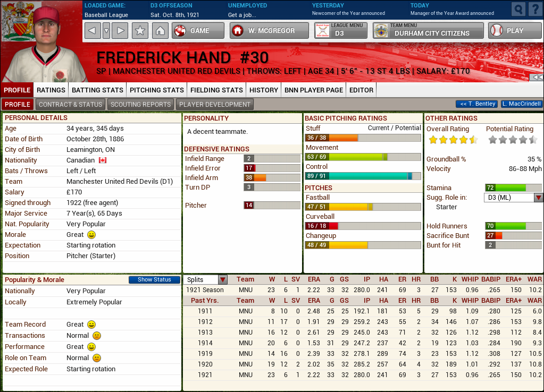
Task: Click the Show Status button
Action: (x=154, y=280)
